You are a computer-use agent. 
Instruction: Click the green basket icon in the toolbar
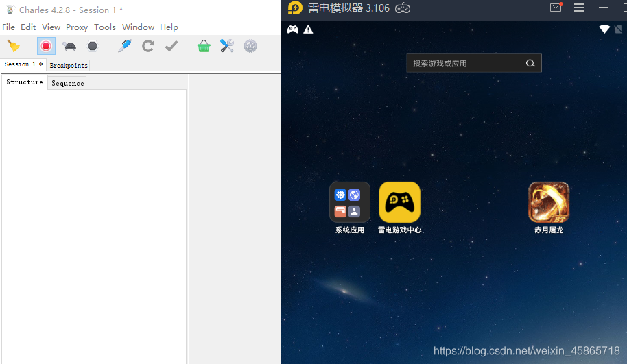tap(204, 46)
